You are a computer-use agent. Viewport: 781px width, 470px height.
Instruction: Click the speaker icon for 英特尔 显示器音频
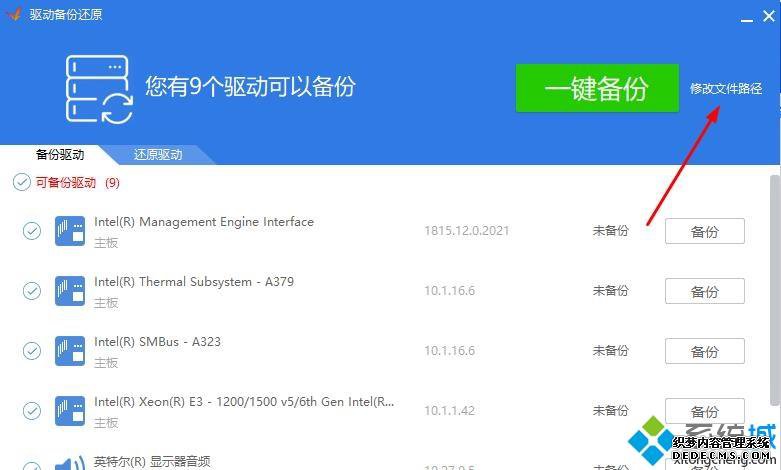click(70, 464)
